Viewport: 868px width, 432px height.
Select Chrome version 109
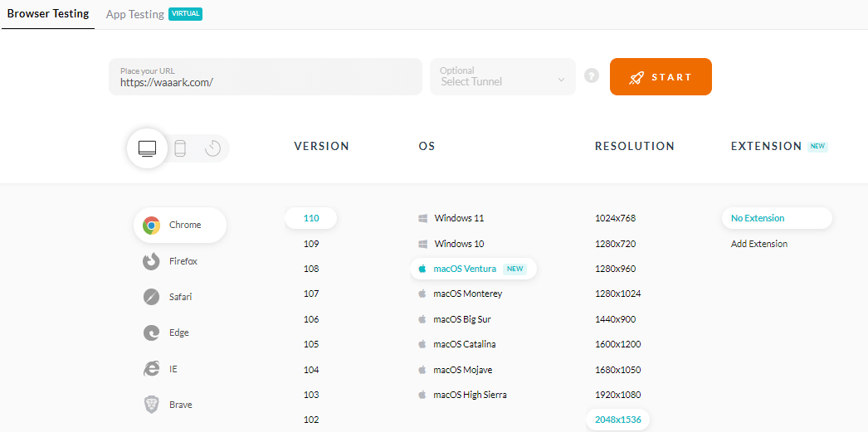point(311,244)
